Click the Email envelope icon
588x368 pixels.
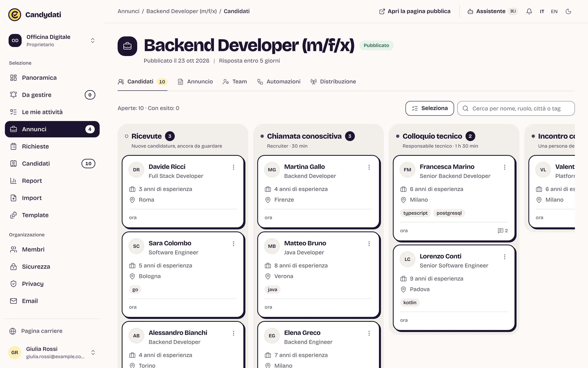point(13,301)
